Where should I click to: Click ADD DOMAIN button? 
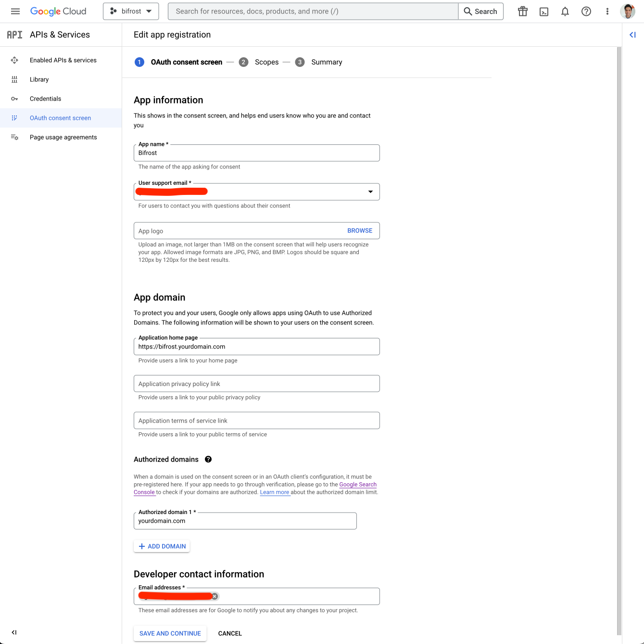tap(162, 546)
